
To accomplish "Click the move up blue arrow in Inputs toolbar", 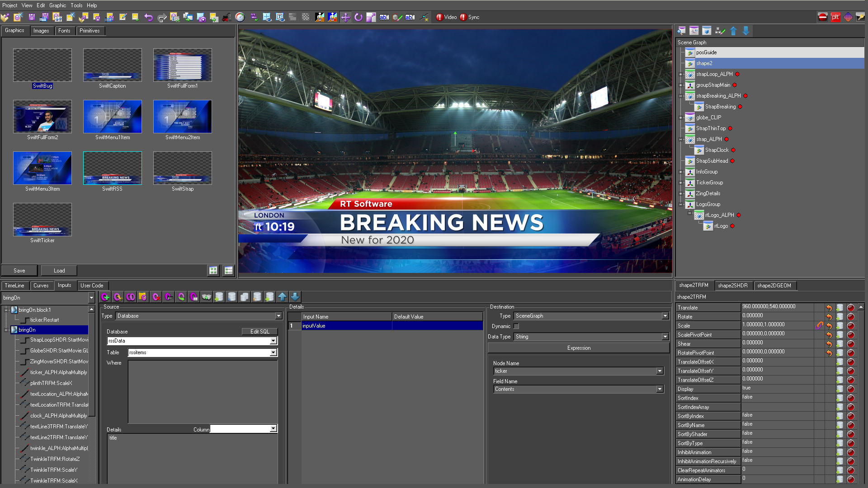I will coord(282,297).
